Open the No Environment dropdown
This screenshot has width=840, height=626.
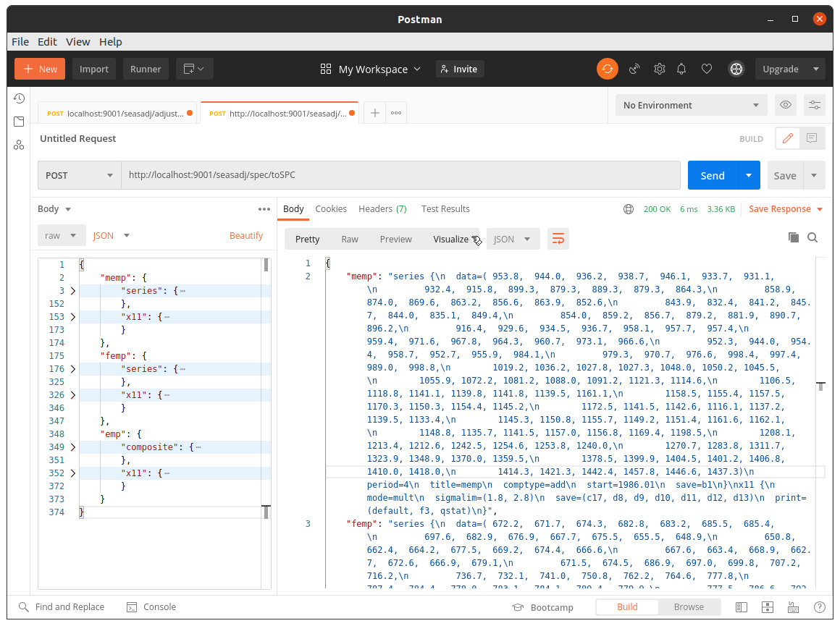(x=691, y=105)
